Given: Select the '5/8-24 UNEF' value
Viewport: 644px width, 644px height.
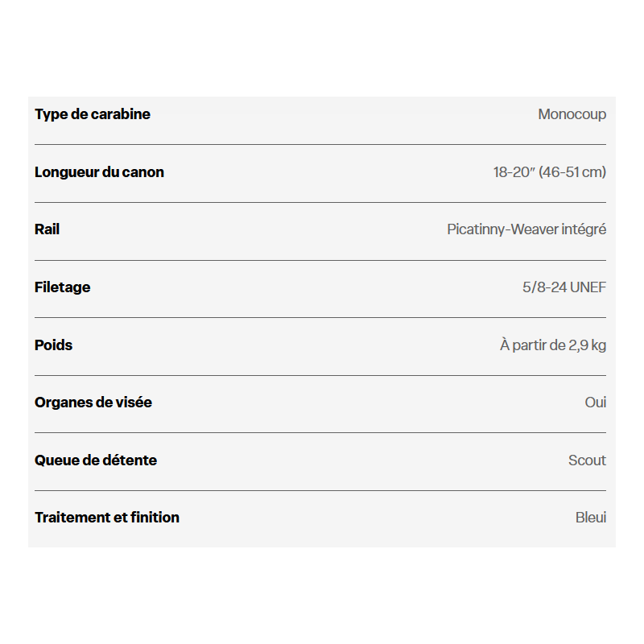Looking at the screenshot, I should [564, 287].
